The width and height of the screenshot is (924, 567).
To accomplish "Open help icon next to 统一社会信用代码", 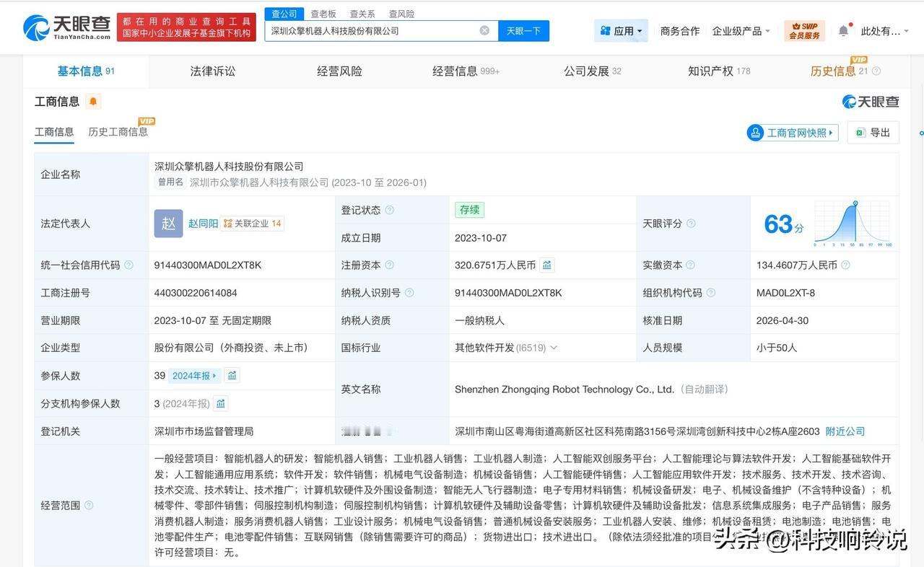I will (128, 265).
